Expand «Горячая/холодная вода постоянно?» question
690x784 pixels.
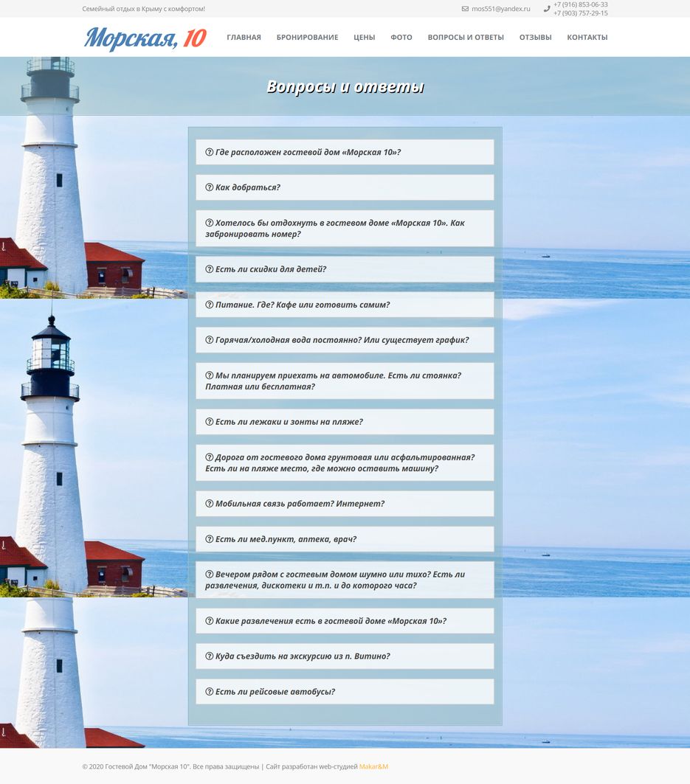coord(345,339)
